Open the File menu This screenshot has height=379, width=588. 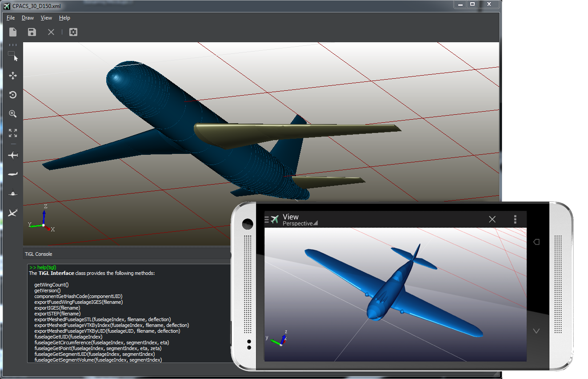point(11,18)
